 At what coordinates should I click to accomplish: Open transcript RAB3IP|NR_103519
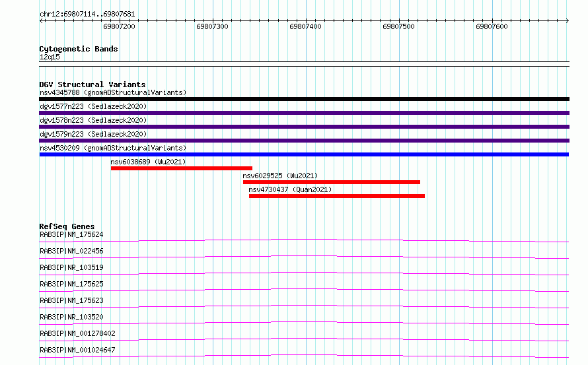pos(71,267)
